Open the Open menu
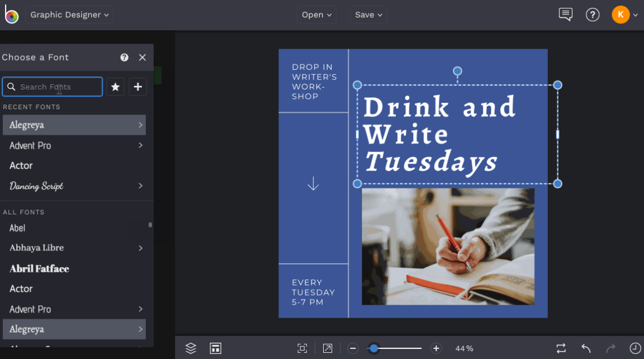The height and width of the screenshot is (359, 644). pos(316,15)
